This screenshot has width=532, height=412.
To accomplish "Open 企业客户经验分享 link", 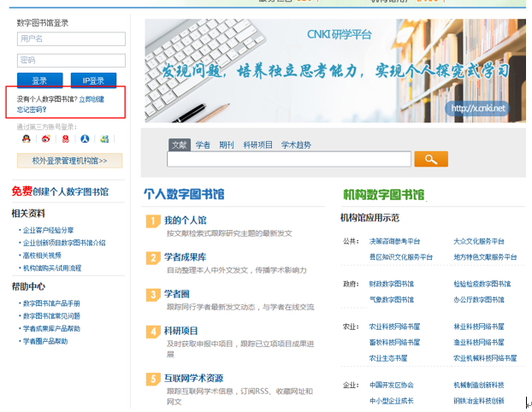I will tap(48, 230).
